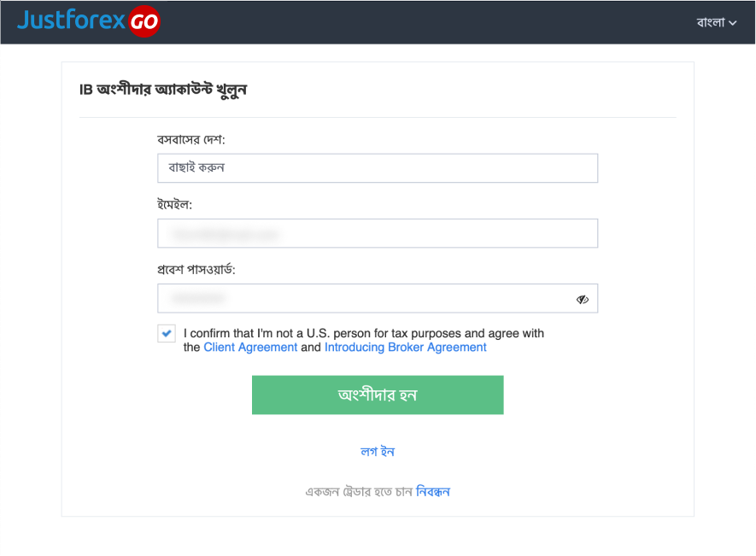This screenshot has height=556, width=756.
Task: Open the country of residence বাছাই করুন dropdown
Action: (x=378, y=168)
